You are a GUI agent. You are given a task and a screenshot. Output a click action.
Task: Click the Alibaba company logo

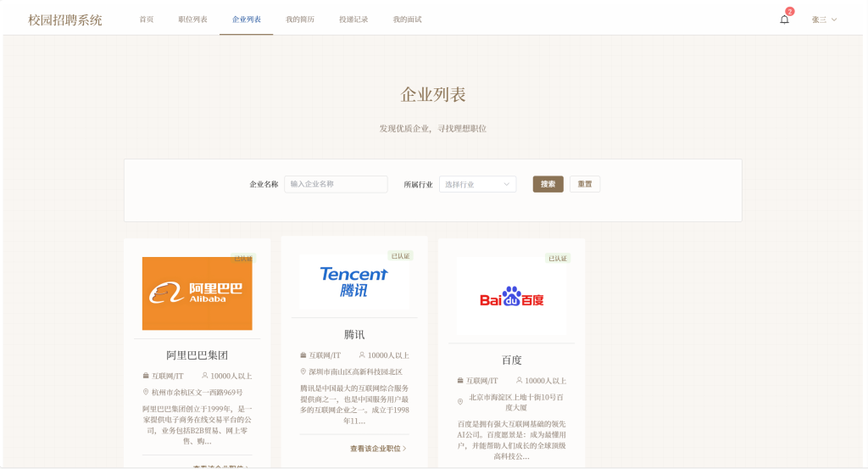tap(197, 293)
